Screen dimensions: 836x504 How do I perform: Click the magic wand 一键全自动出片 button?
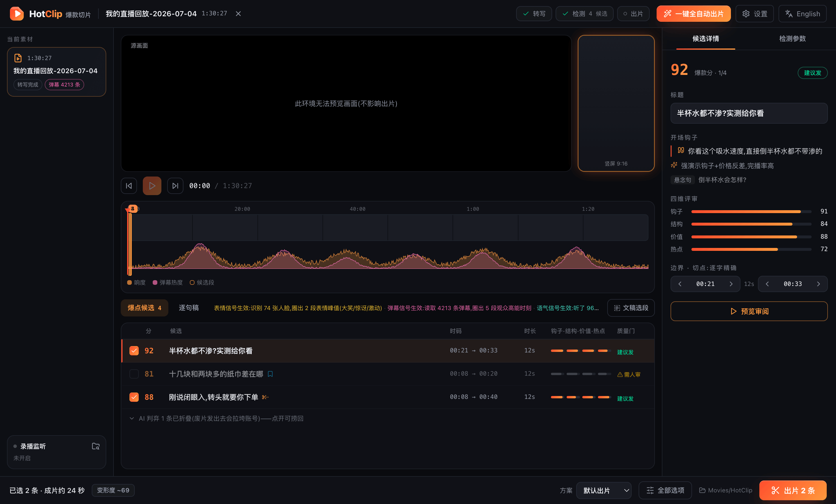(693, 14)
